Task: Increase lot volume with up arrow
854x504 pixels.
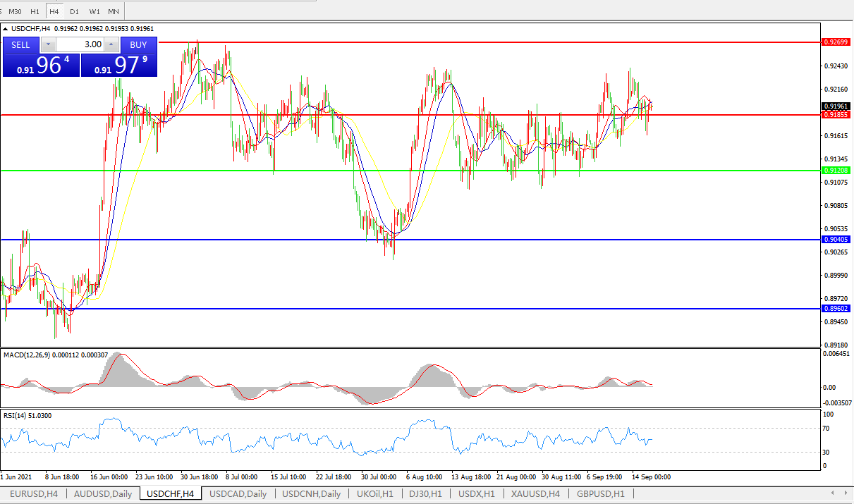Action: 111,44
